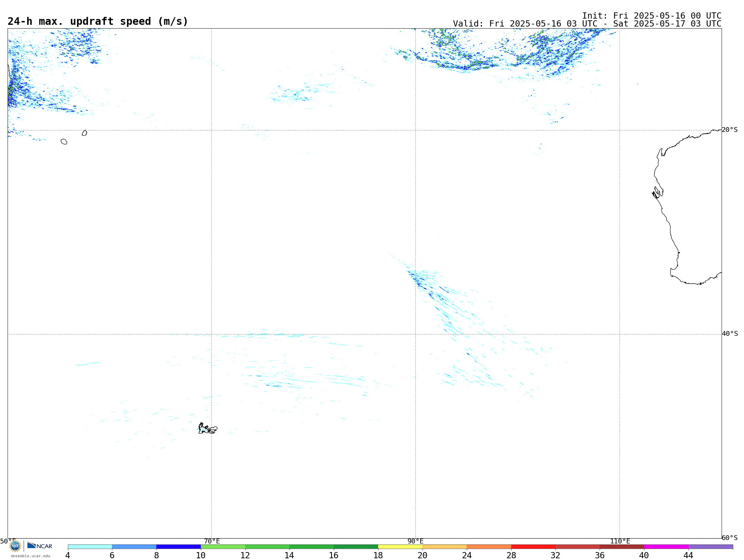Click the 'Init: Fri 2025-05-16 00 UTC' text
This screenshot has width=744, height=560.
[x=652, y=16]
